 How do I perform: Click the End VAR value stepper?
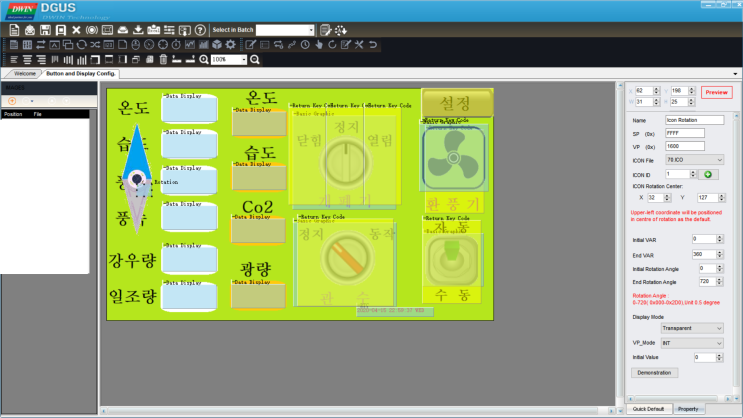click(x=720, y=254)
